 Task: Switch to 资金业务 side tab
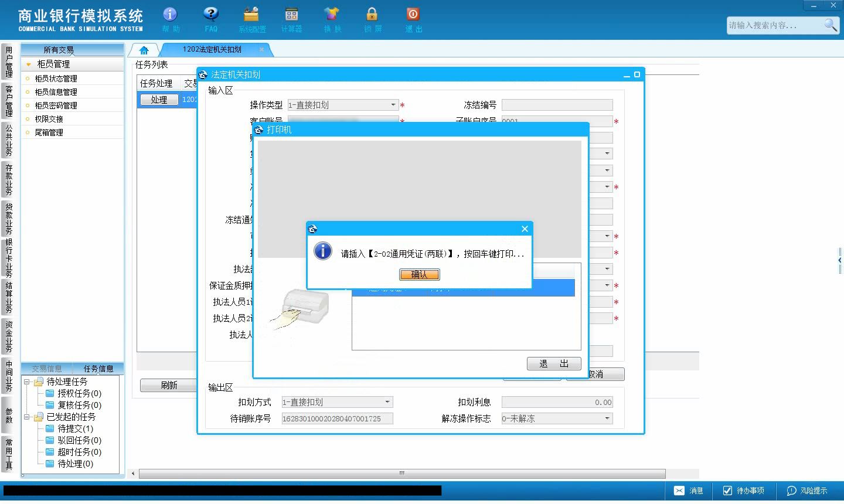coord(9,336)
